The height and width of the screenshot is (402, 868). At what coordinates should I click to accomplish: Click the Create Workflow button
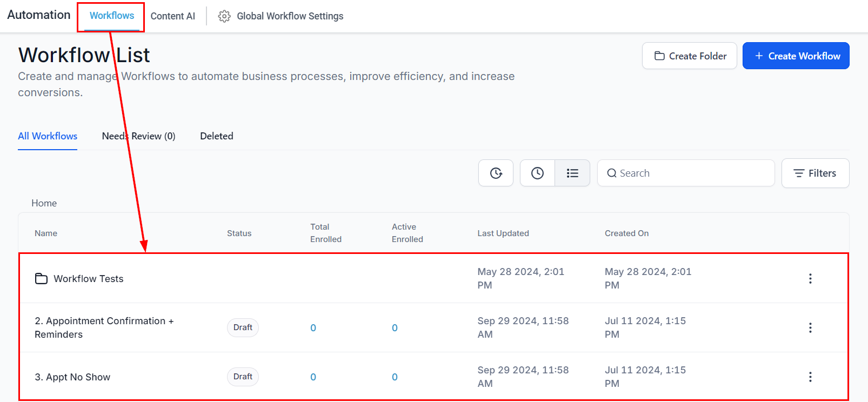pyautogui.click(x=796, y=56)
